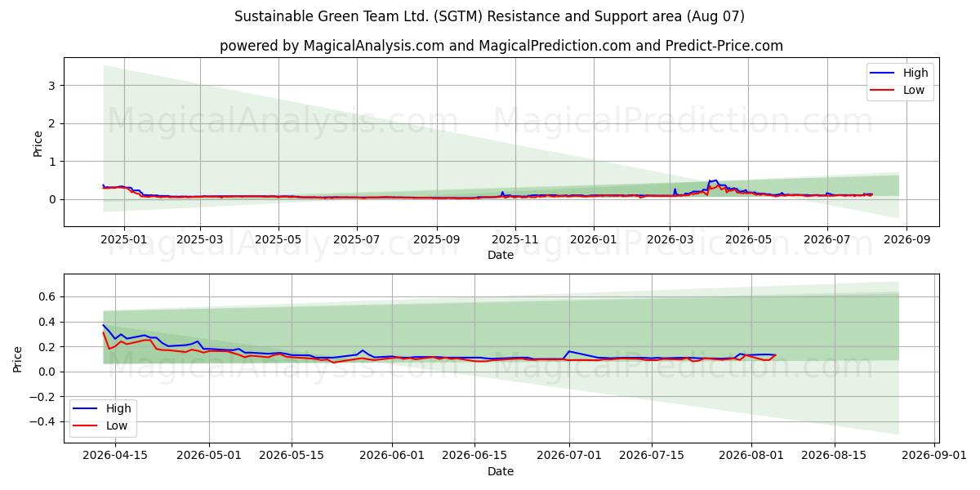
Task: Click the '0.0' price tick in bottom chart
Action: point(46,372)
